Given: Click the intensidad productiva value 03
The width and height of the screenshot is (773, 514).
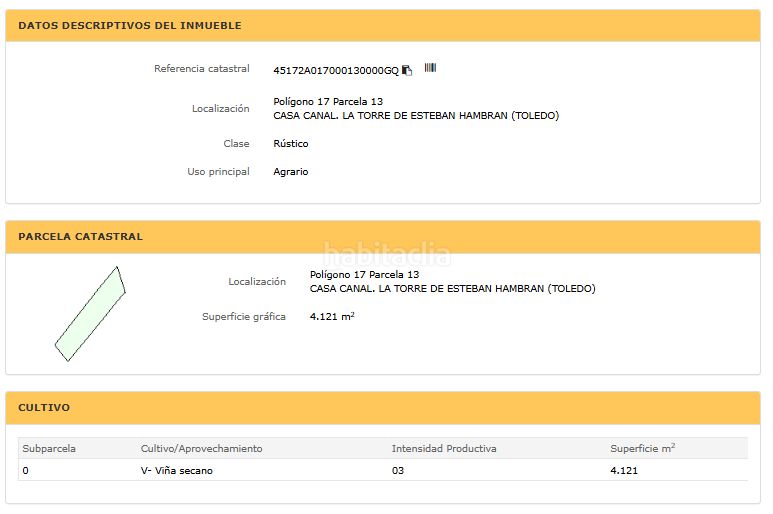Looking at the screenshot, I should [x=397, y=471].
